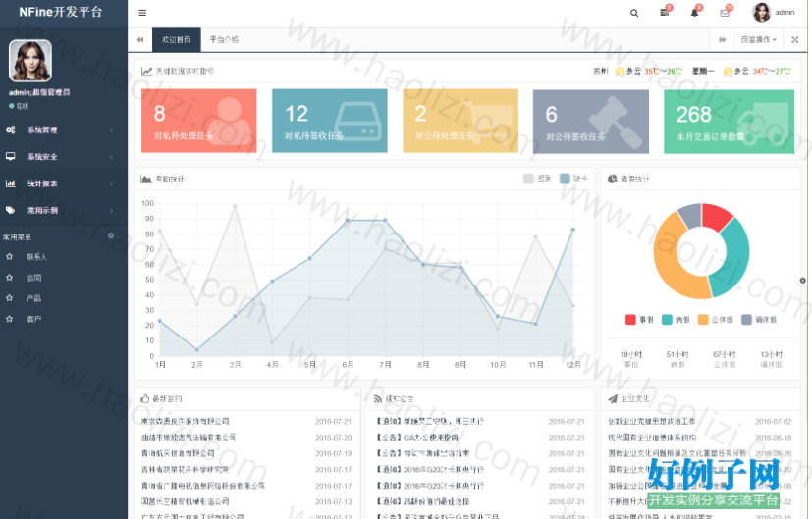The width and height of the screenshot is (812, 519).
Task: Toggle the hamburger sidebar menu icon
Action: tap(142, 13)
